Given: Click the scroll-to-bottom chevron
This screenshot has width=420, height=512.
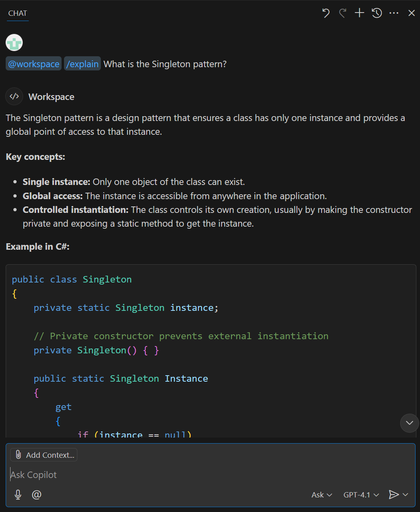Looking at the screenshot, I should pos(409,423).
